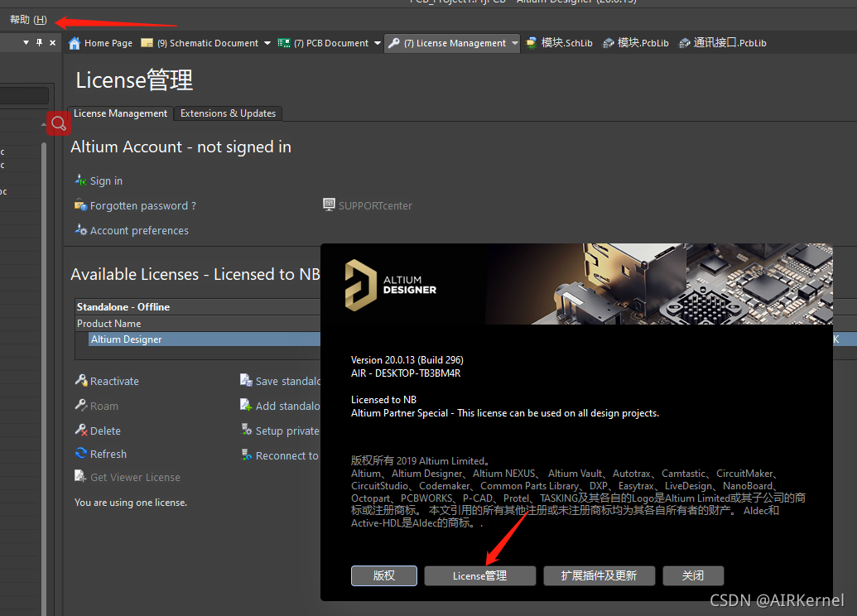
Task: Click the Refresh arrows icon
Action: point(81,453)
